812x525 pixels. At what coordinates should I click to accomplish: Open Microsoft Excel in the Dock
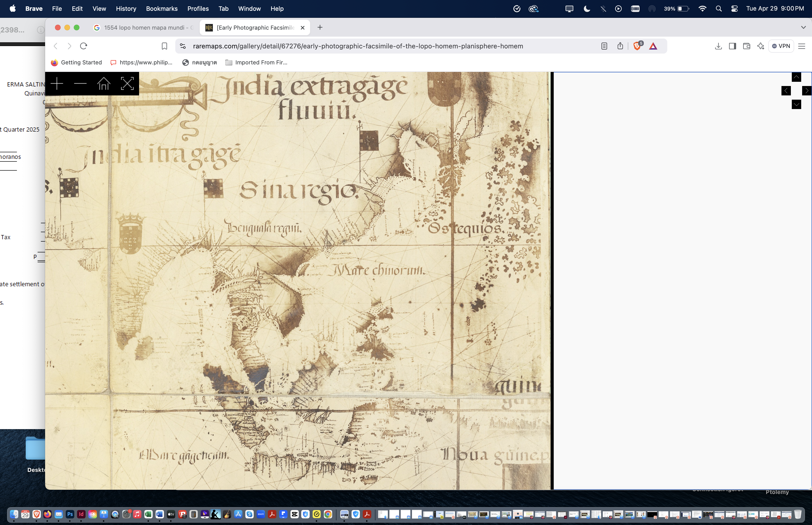148,514
